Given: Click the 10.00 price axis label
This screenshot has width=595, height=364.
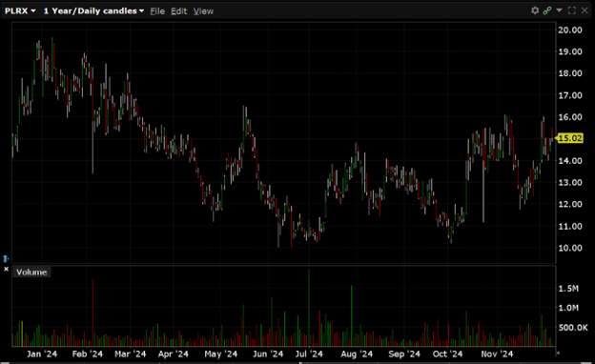Looking at the screenshot, I should coord(570,248).
